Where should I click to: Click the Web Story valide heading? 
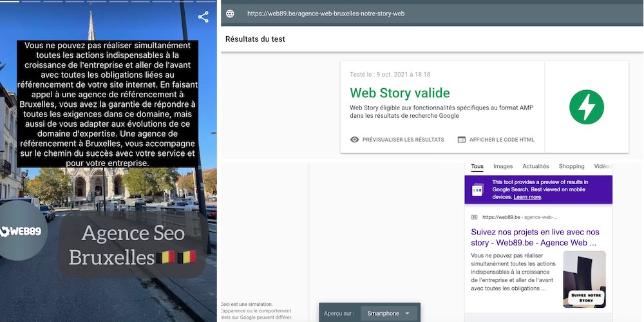(400, 93)
